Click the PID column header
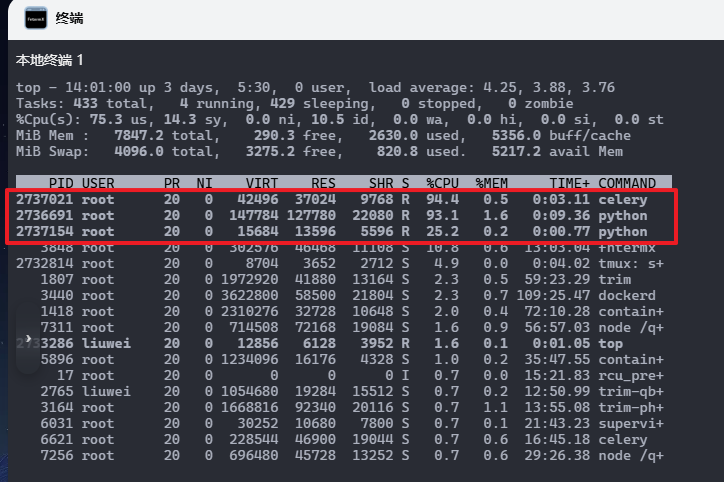The image size is (724, 482). (x=61, y=183)
